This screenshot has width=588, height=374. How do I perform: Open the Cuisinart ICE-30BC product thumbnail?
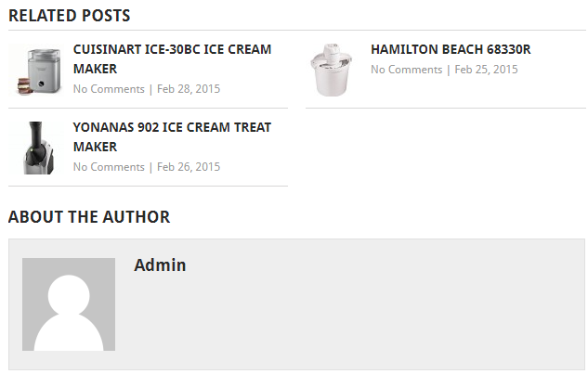pos(36,70)
